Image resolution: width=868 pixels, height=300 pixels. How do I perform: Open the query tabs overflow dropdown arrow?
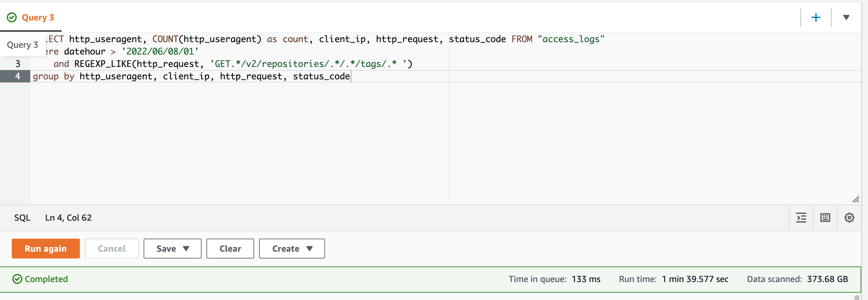tap(847, 17)
